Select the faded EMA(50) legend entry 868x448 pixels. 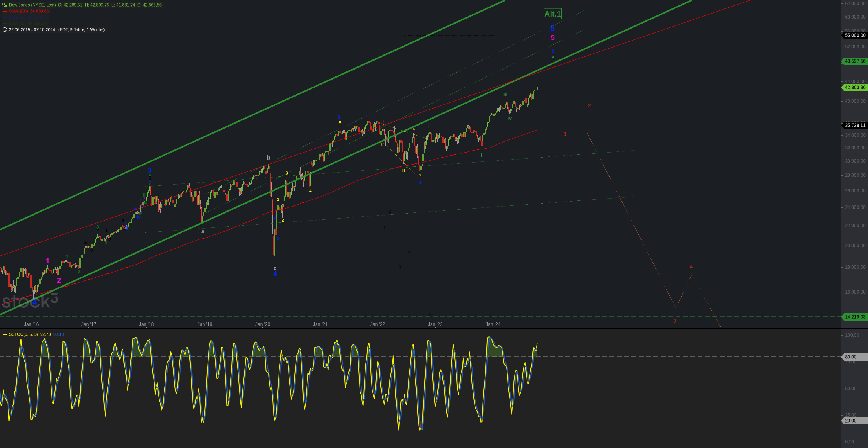pos(28,17)
